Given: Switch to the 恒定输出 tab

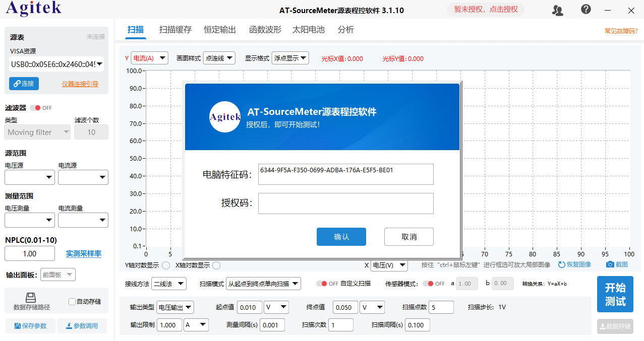Looking at the screenshot, I should (219, 29).
